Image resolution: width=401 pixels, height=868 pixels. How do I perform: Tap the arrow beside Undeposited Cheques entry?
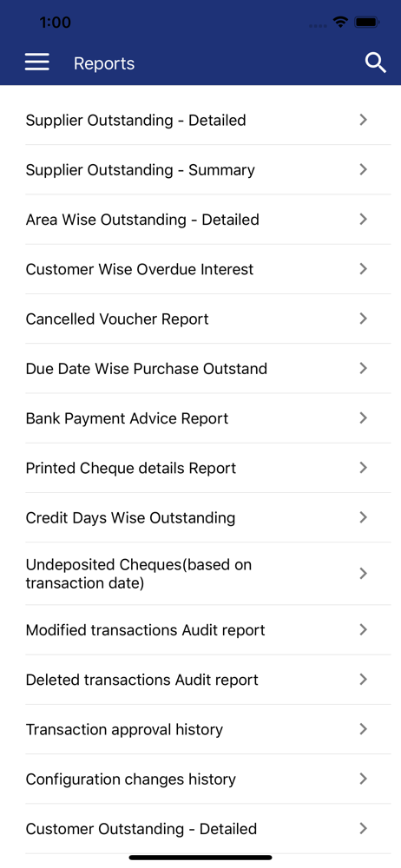pos(364,574)
